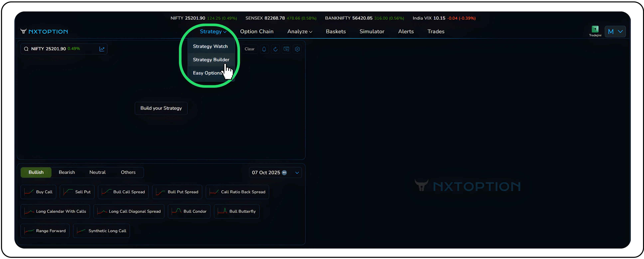Screen dimensions: 644x259
Task: Click the Clear button
Action: pos(249,49)
